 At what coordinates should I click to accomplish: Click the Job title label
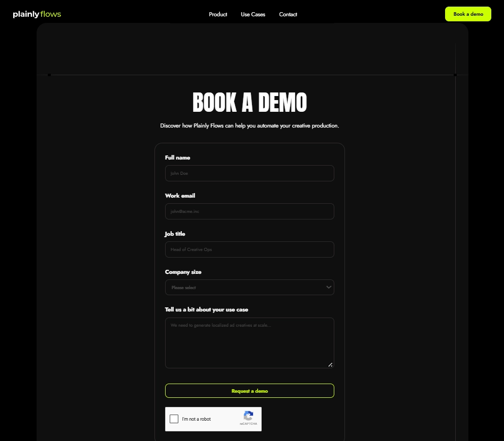pos(175,234)
